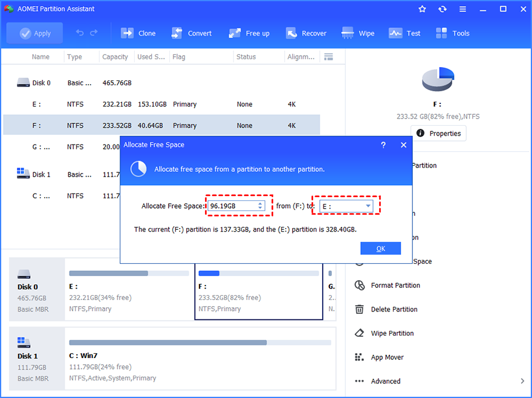Screen dimensions: 532x398
Task: Click the Advanced three-dots icon
Action: click(x=359, y=381)
